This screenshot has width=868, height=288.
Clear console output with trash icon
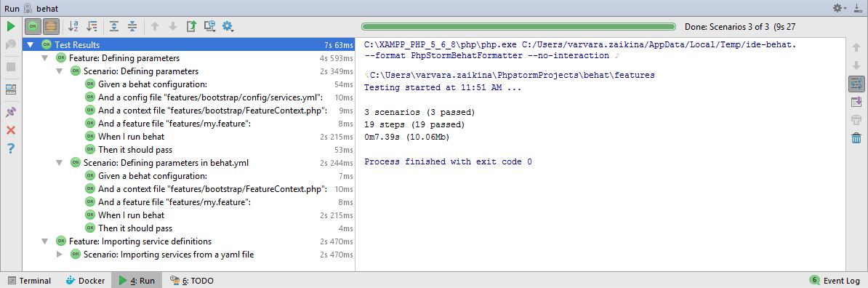pyautogui.click(x=856, y=138)
